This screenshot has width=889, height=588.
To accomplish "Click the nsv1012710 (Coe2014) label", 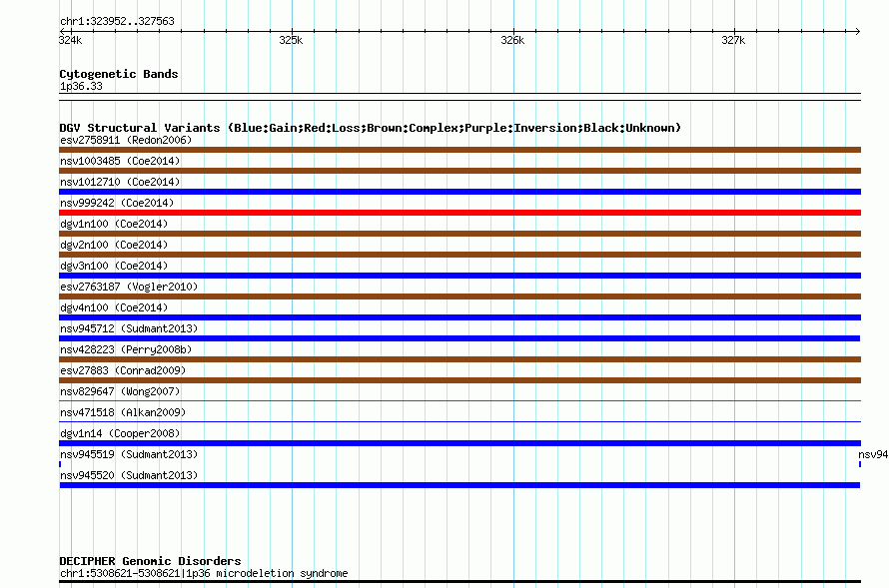I will pyautogui.click(x=120, y=182).
